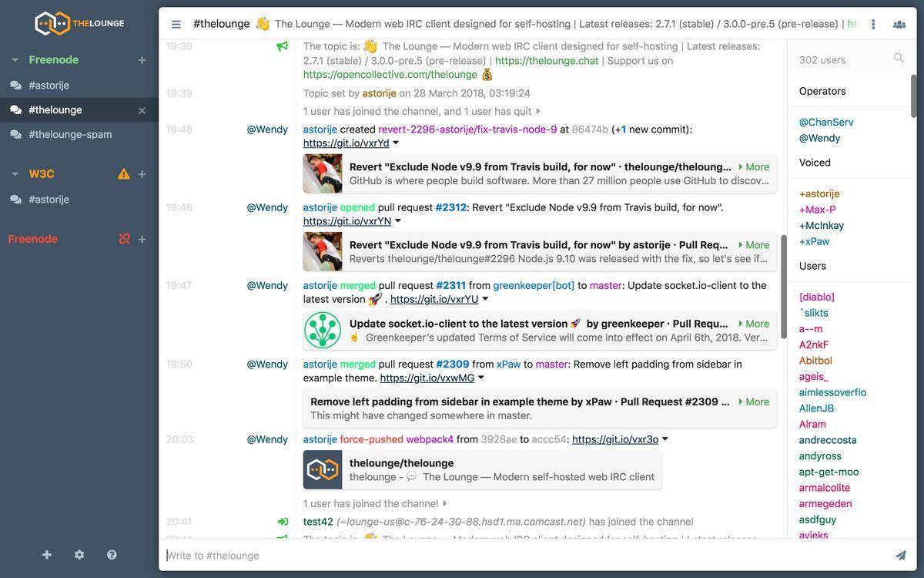Click the test42 nickname in the join message
The image size is (924, 578).
(318, 522)
